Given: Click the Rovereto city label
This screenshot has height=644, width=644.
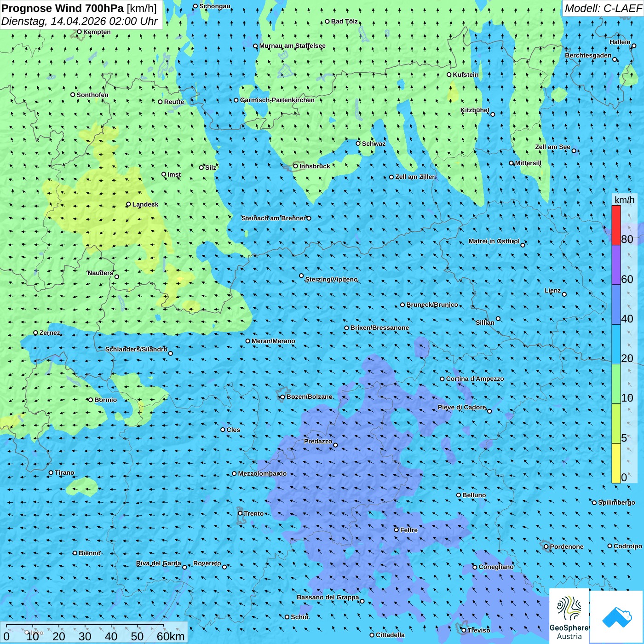Looking at the screenshot, I should click(207, 563).
